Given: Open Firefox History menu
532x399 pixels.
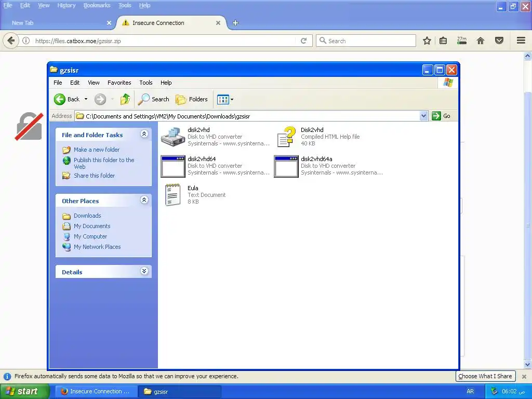Looking at the screenshot, I should 66,5.
